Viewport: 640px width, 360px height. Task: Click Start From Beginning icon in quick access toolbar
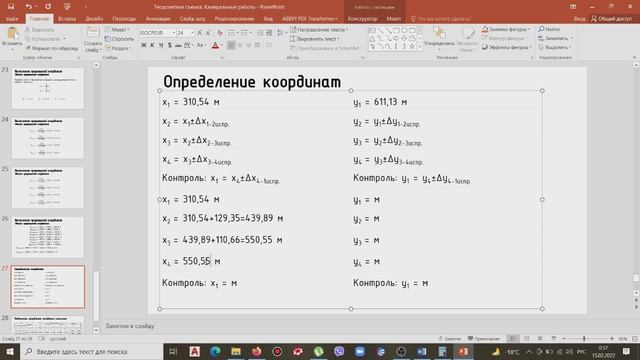67,7
